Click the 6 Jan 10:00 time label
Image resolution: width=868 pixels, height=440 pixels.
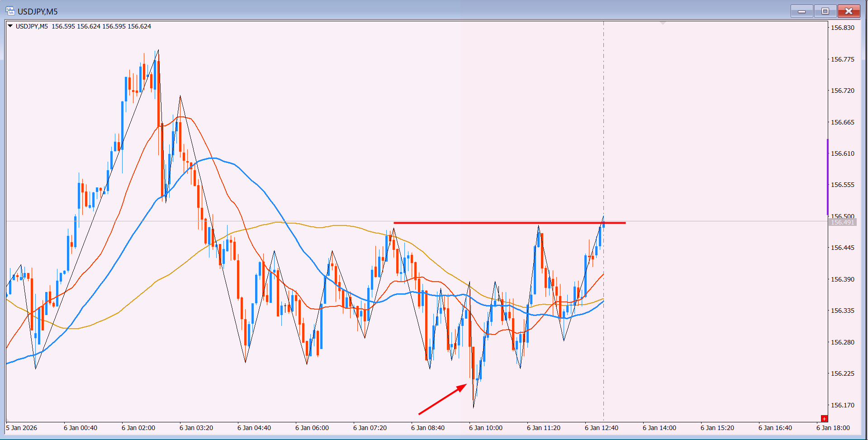485,428
